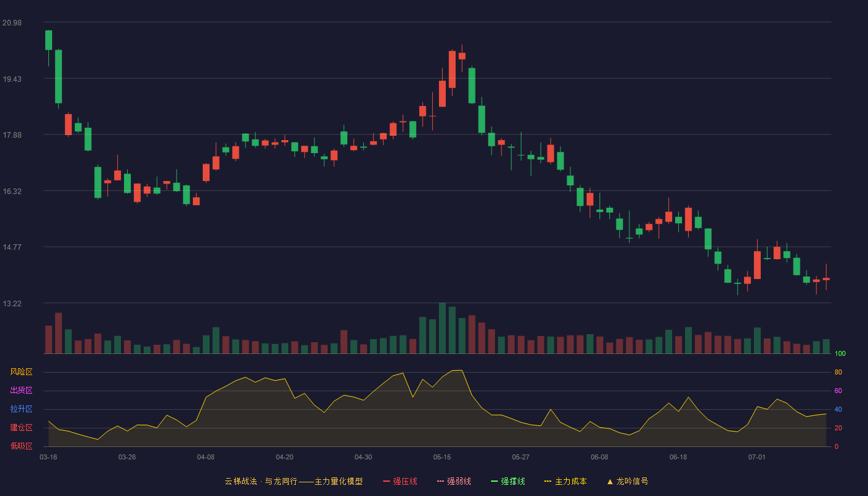Screen dimensions: 868x496
Task: Toggle the 强压线 legend item
Action: point(400,481)
